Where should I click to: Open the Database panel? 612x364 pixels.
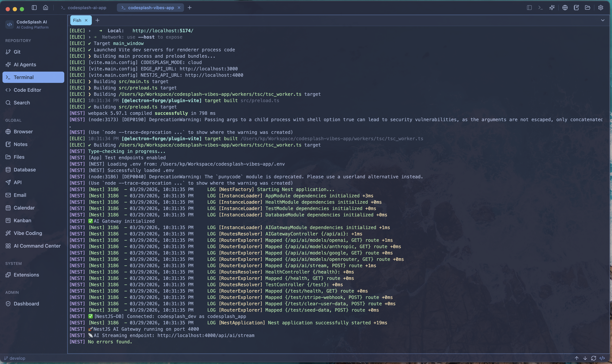(24, 169)
